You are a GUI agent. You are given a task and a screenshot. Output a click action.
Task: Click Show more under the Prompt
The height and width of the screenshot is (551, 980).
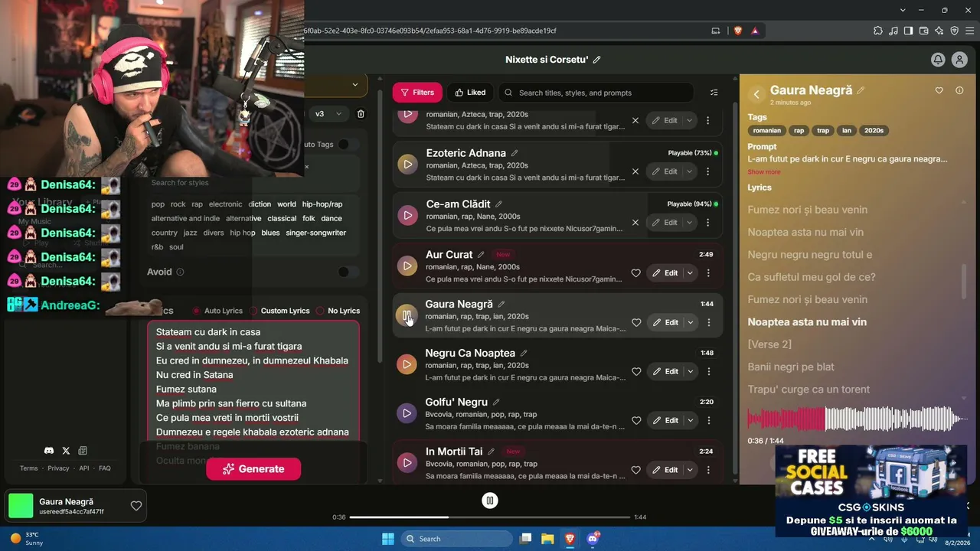[x=764, y=172]
